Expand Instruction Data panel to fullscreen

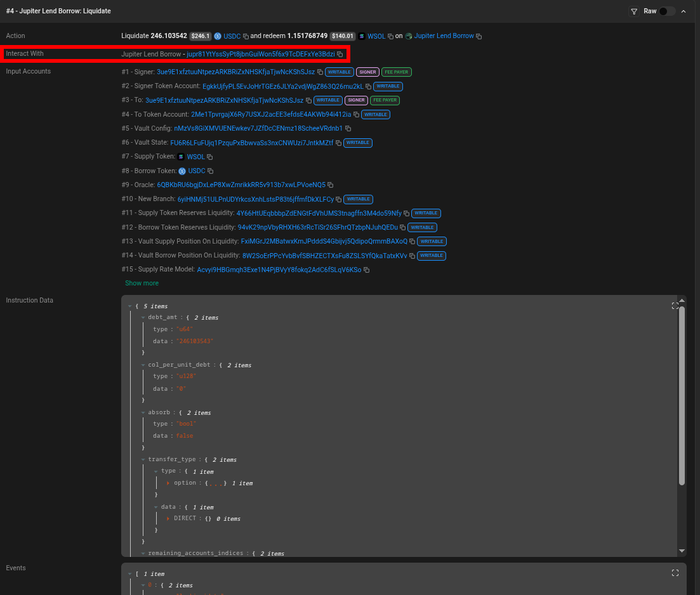[x=675, y=306]
